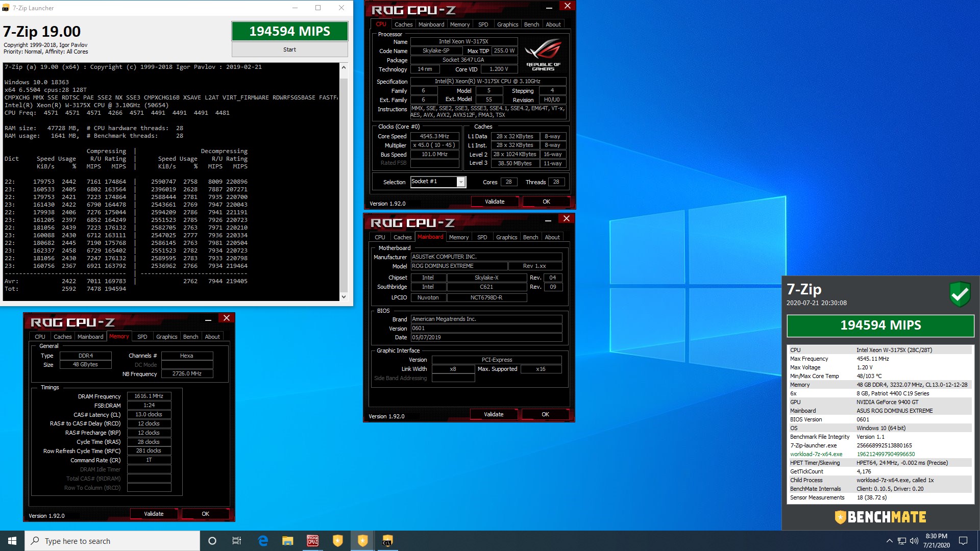Viewport: 980px width, 551px height.
Task: Open Mainboard tab in top CPU-Z window
Action: 431,24
